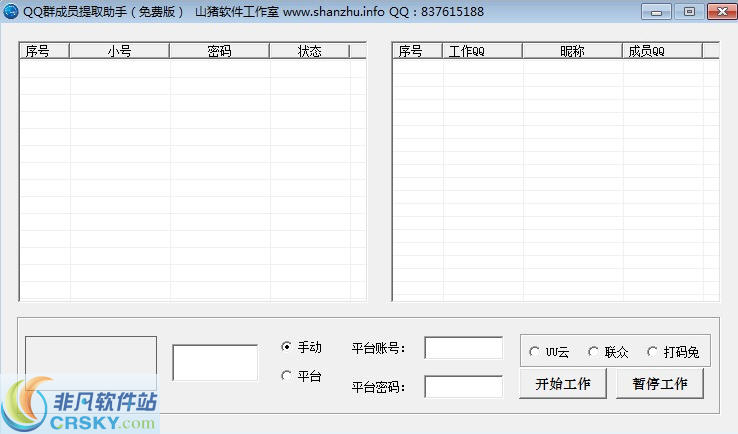The height and width of the screenshot is (434, 738).
Task: Focus the 平台账号 input field
Action: click(x=464, y=348)
